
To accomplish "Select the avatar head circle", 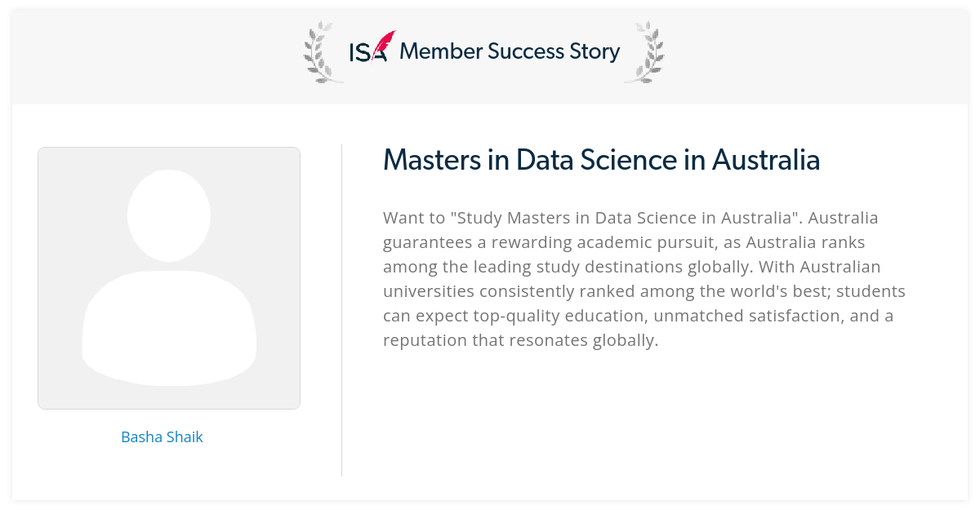I will pyautogui.click(x=169, y=215).
